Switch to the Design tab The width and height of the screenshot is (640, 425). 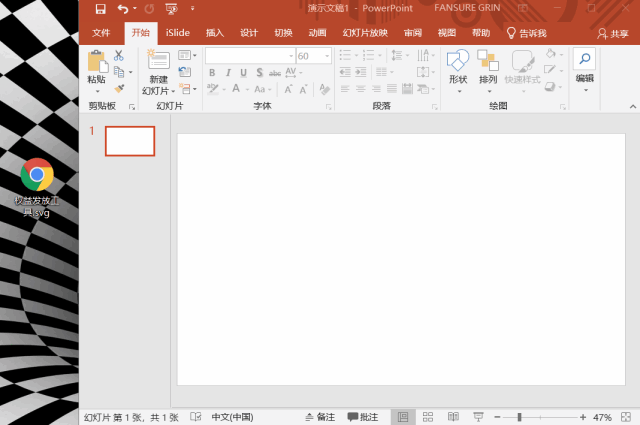point(249,32)
